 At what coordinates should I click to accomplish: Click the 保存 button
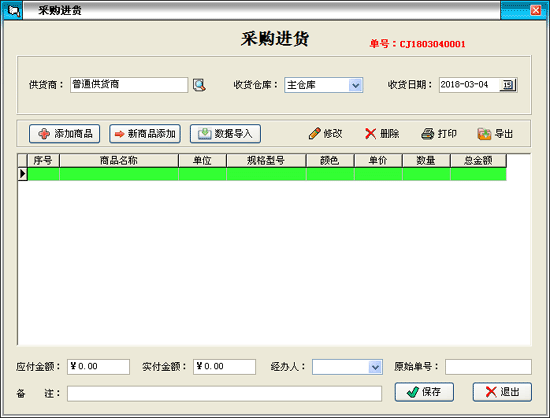pos(424,392)
